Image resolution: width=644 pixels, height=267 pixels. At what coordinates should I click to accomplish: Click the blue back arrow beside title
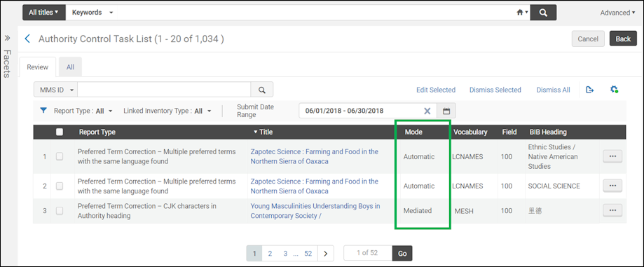27,39
